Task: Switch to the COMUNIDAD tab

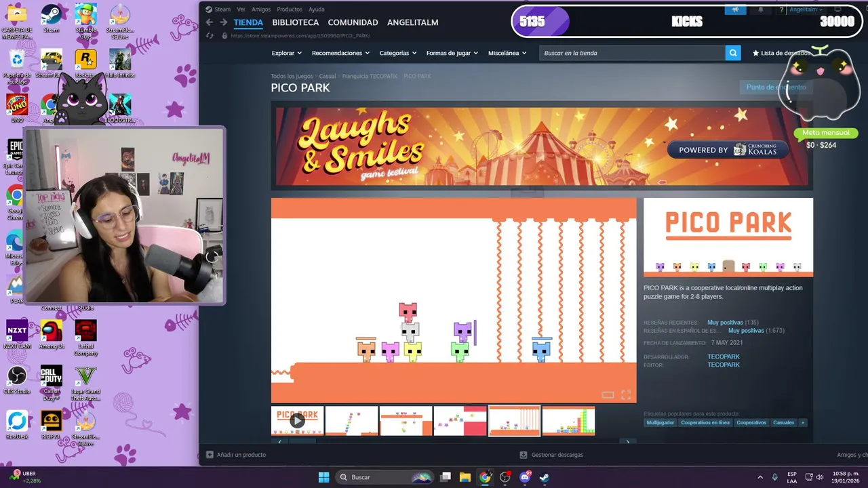Action: [x=353, y=22]
